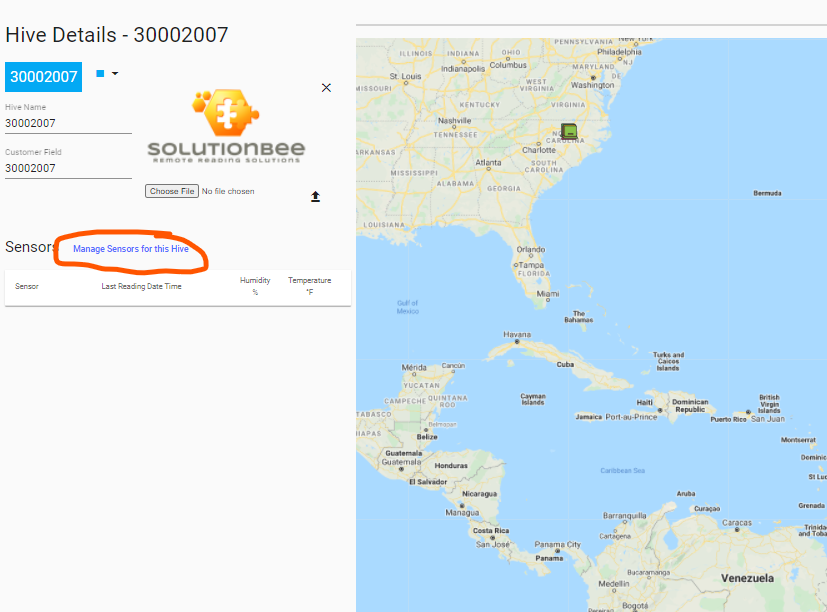The image size is (827, 612).
Task: Sort by the Sensor column header
Action: pyautogui.click(x=27, y=286)
